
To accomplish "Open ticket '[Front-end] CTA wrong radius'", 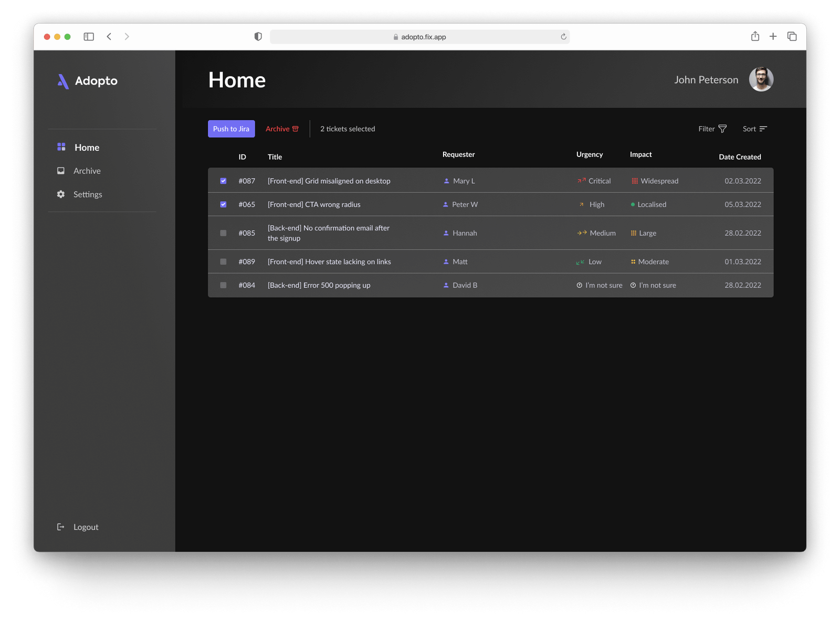I will (x=314, y=204).
